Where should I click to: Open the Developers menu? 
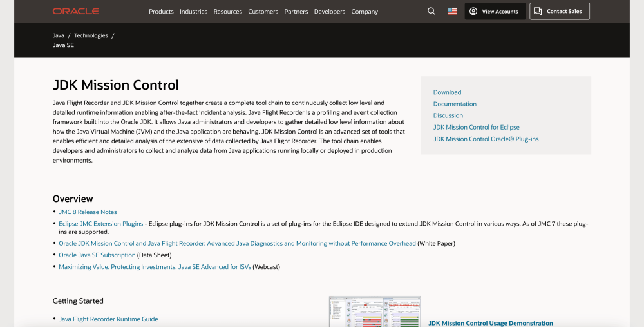(x=329, y=12)
